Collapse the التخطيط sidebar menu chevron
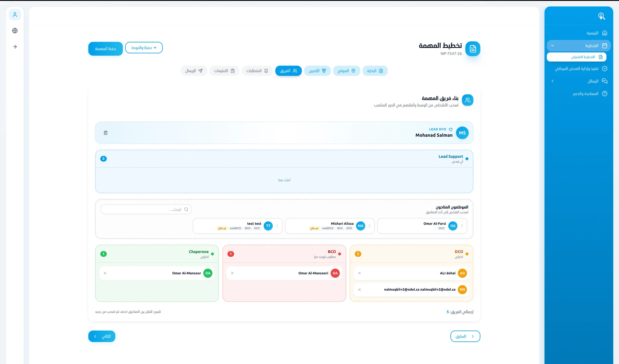The image size is (619, 364). (x=552, y=46)
